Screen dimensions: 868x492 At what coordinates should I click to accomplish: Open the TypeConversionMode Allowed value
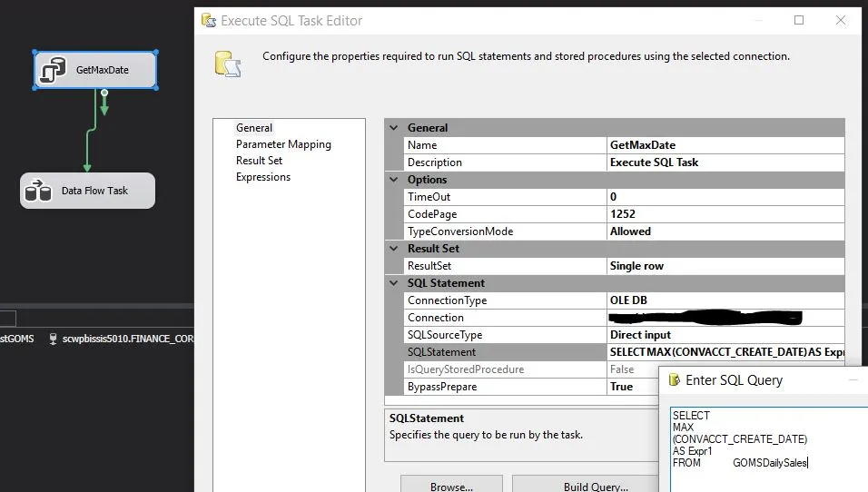725,231
